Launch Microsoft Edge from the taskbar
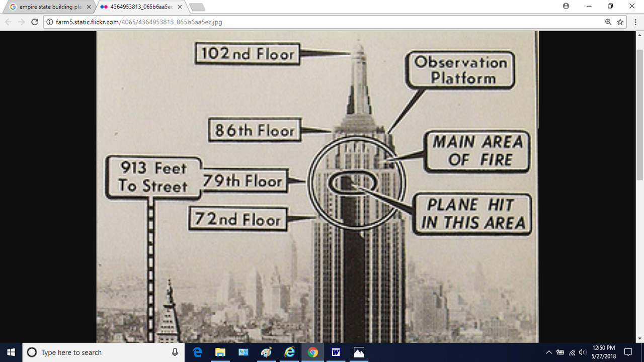The image size is (644, 362). [197, 352]
